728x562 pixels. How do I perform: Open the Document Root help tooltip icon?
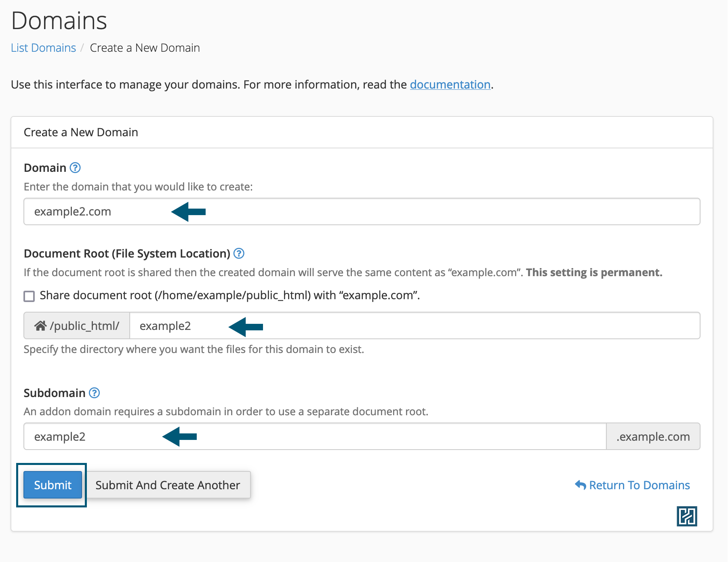pyautogui.click(x=239, y=254)
